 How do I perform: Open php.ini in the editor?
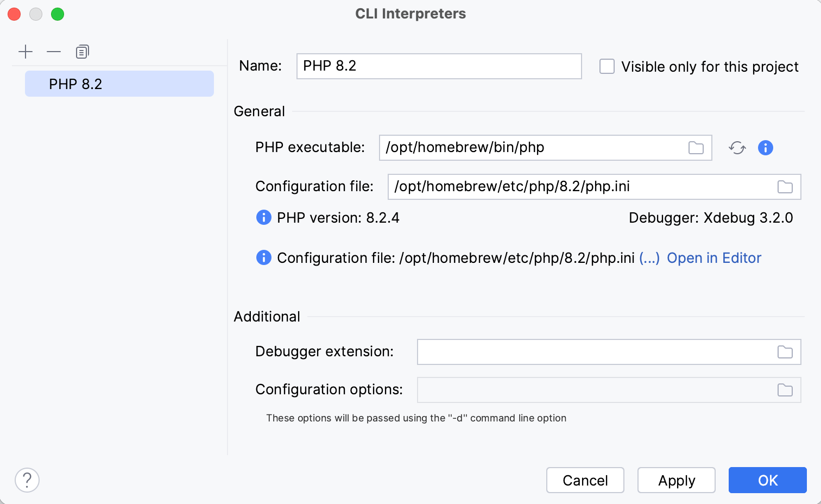(x=714, y=258)
